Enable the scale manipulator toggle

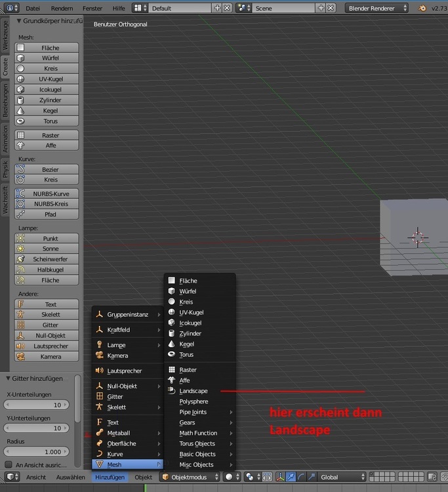[311, 478]
